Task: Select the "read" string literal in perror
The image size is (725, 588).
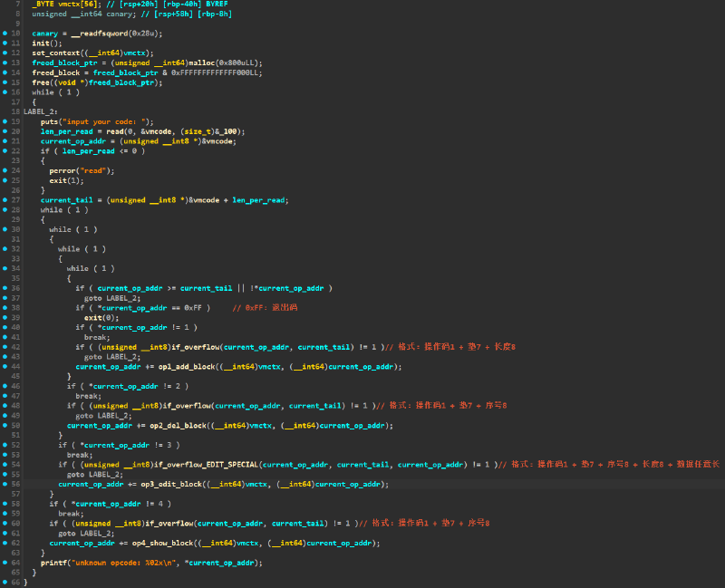Action: (93, 170)
